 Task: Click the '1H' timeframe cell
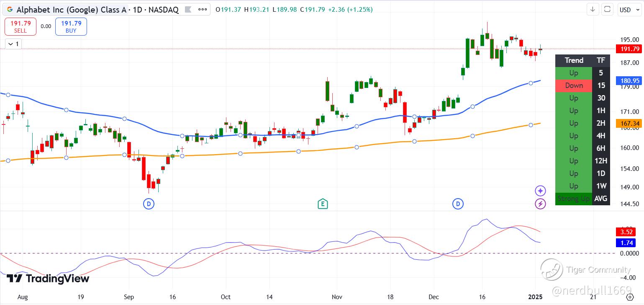(x=601, y=111)
